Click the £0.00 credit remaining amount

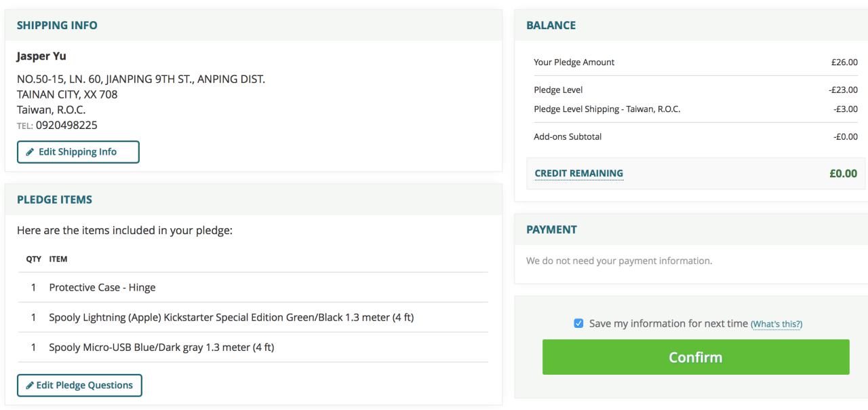click(x=843, y=174)
